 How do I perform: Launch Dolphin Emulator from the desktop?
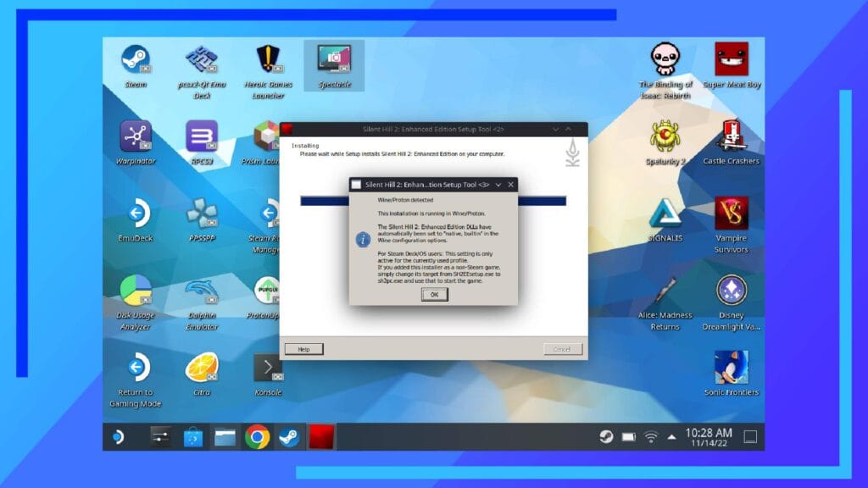pyautogui.click(x=202, y=292)
